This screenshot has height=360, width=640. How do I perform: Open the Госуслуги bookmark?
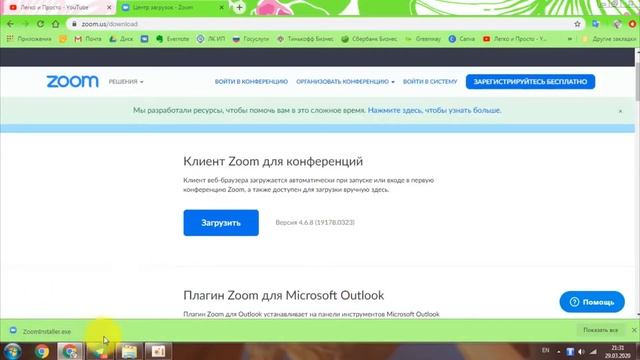251,39
